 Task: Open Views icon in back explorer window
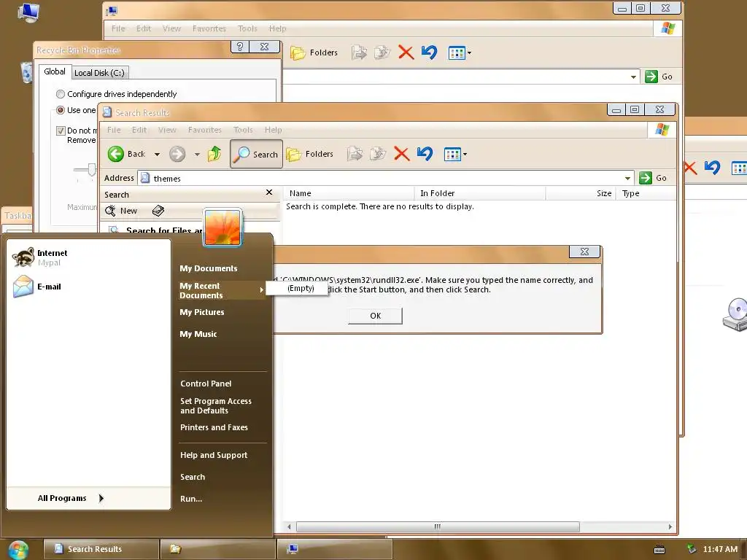pyautogui.click(x=457, y=52)
